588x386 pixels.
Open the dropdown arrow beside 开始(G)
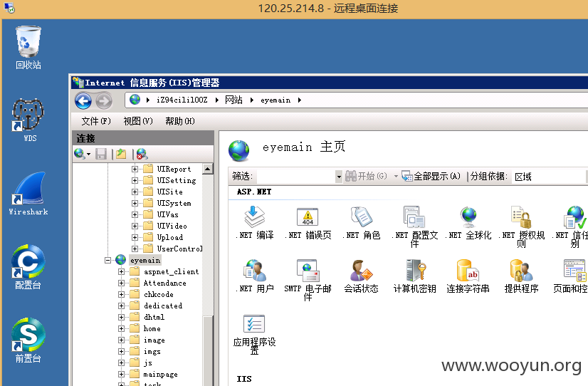point(396,177)
